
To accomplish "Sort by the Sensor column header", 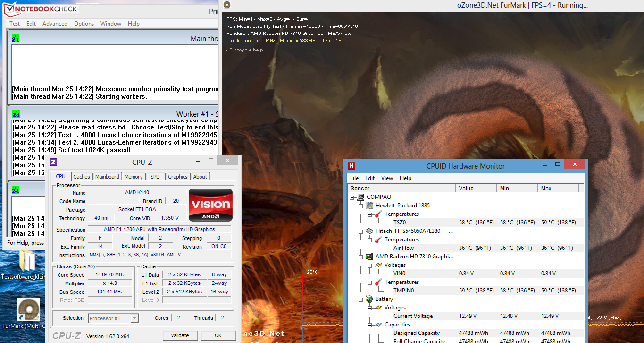I will (x=402, y=188).
